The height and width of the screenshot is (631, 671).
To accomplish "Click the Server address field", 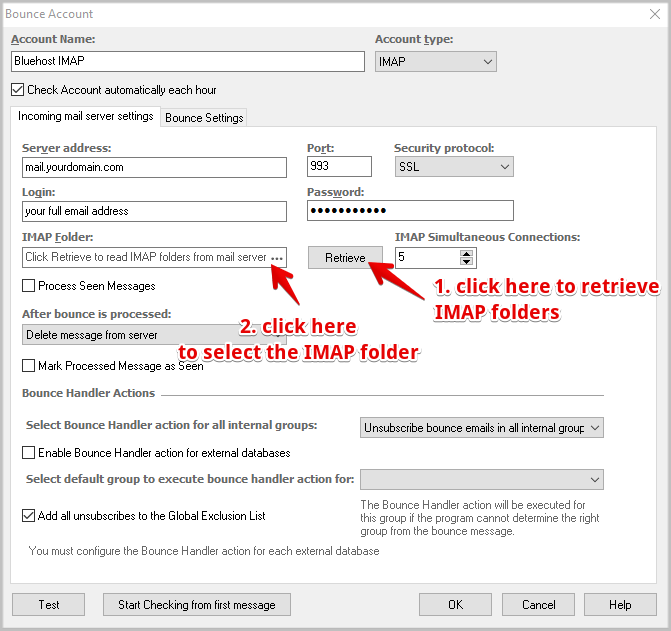I will pyautogui.click(x=154, y=167).
